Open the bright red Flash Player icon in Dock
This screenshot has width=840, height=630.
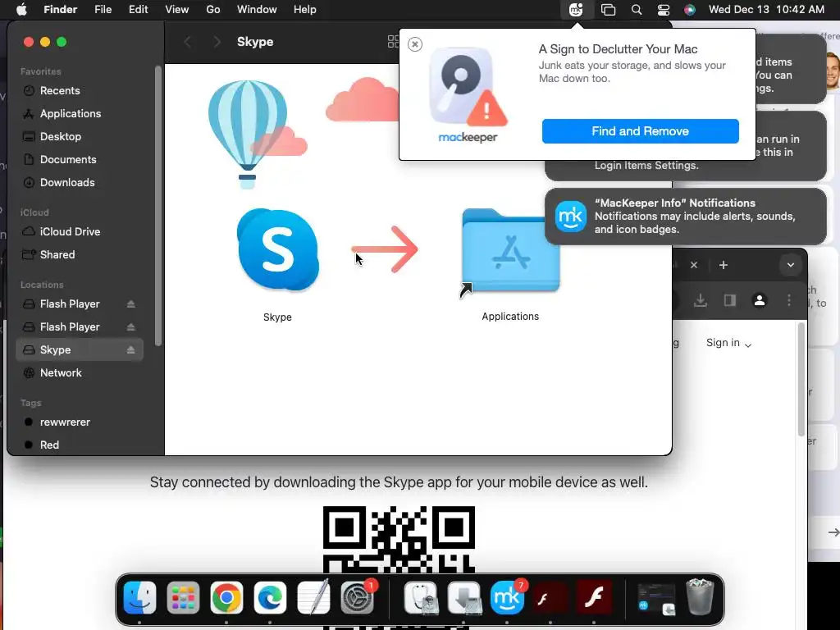(x=594, y=597)
